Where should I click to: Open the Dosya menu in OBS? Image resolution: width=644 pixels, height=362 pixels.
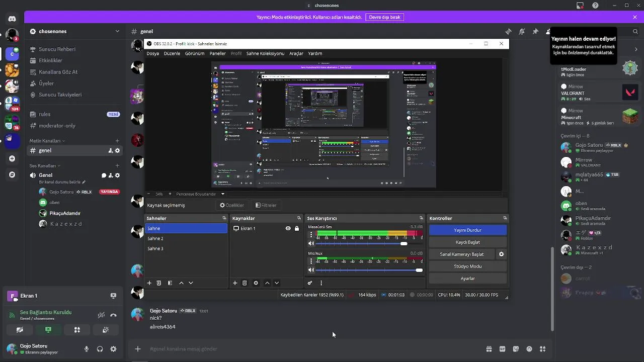coord(152,53)
